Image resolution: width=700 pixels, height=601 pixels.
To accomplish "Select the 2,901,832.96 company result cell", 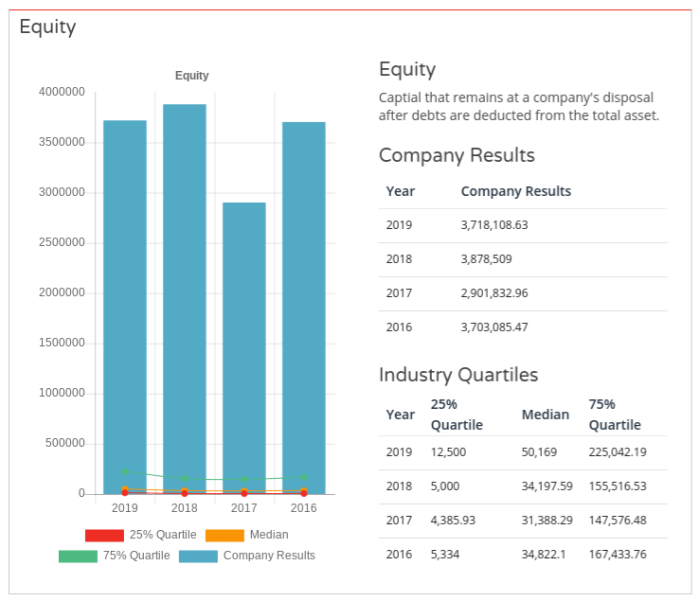I will click(494, 293).
